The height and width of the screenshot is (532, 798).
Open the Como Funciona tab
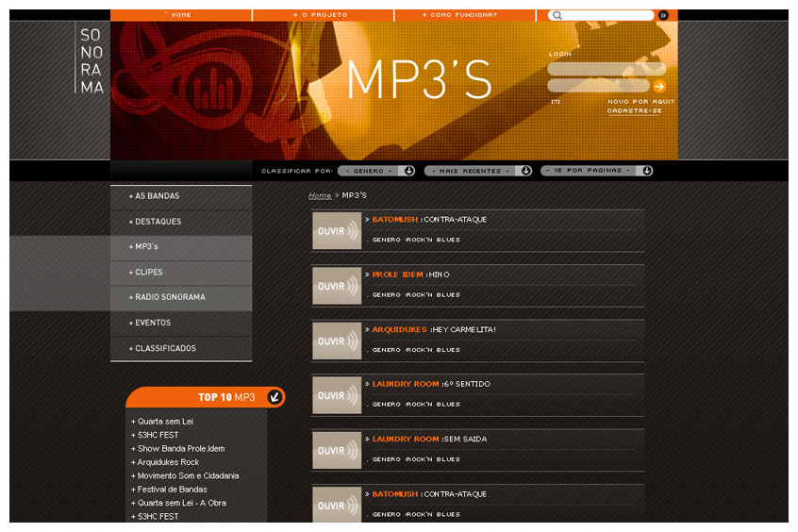465,15
